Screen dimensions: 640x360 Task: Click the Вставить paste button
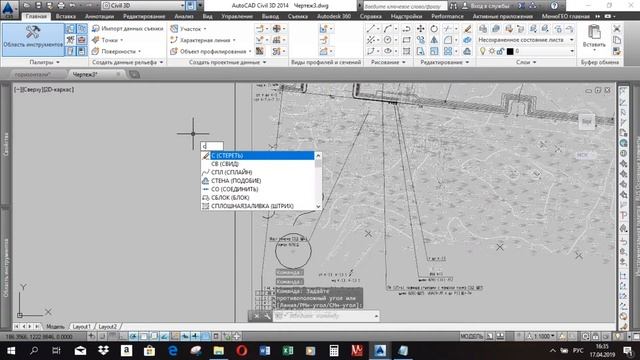594,37
